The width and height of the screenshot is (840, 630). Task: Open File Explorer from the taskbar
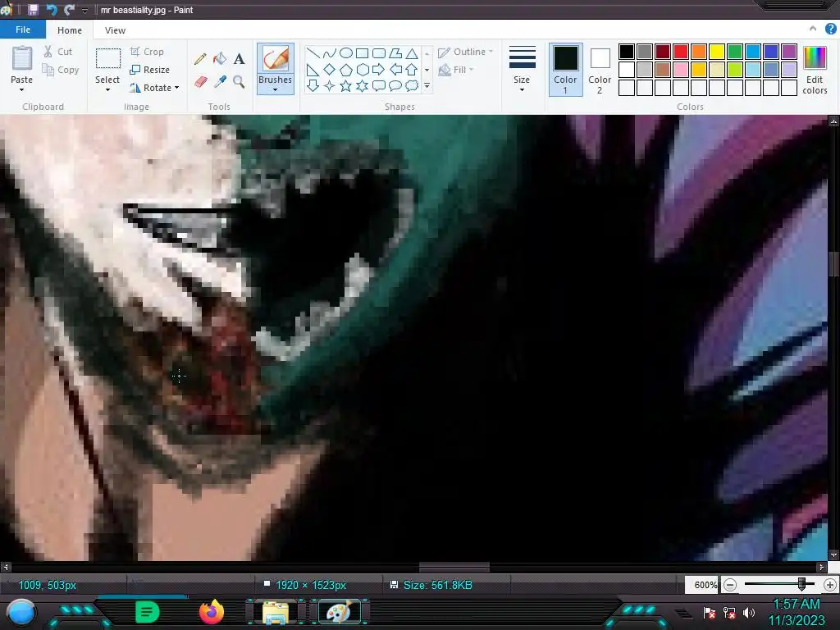click(x=276, y=612)
